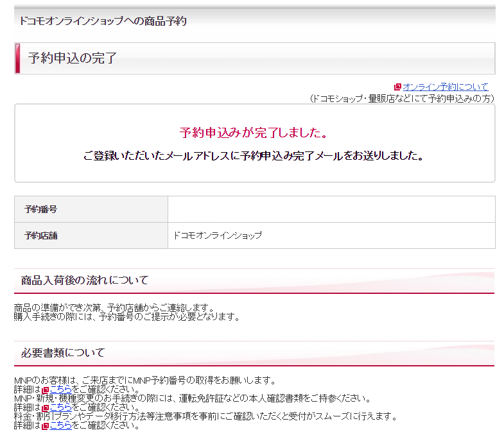Click the 商品入荷後の流れについて section heading
The image size is (504, 437).
click(x=85, y=280)
